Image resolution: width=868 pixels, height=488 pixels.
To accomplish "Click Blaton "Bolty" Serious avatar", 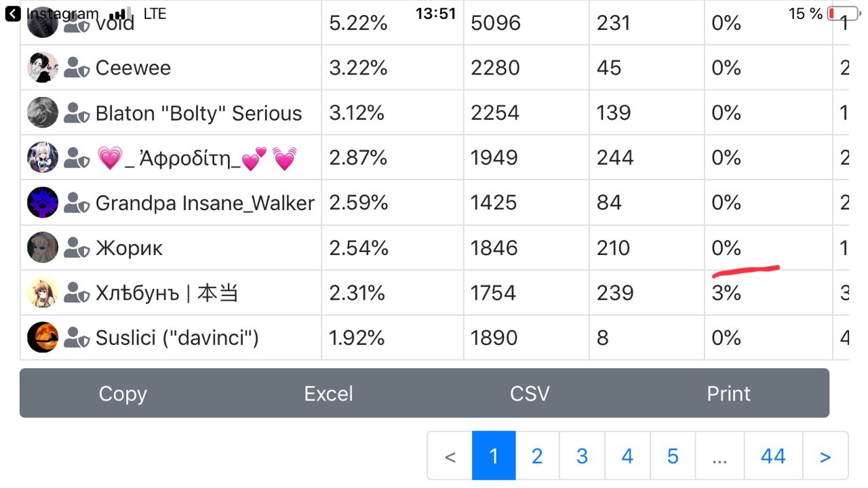I will click(43, 113).
